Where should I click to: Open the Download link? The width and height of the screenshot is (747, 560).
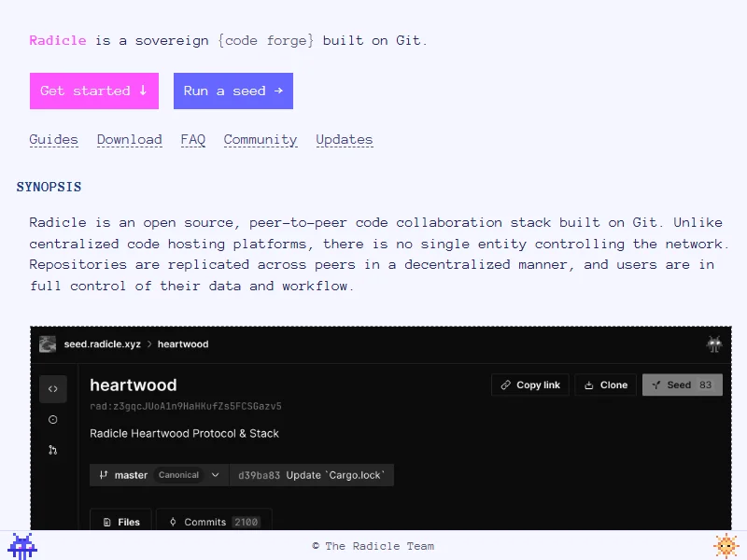click(130, 140)
